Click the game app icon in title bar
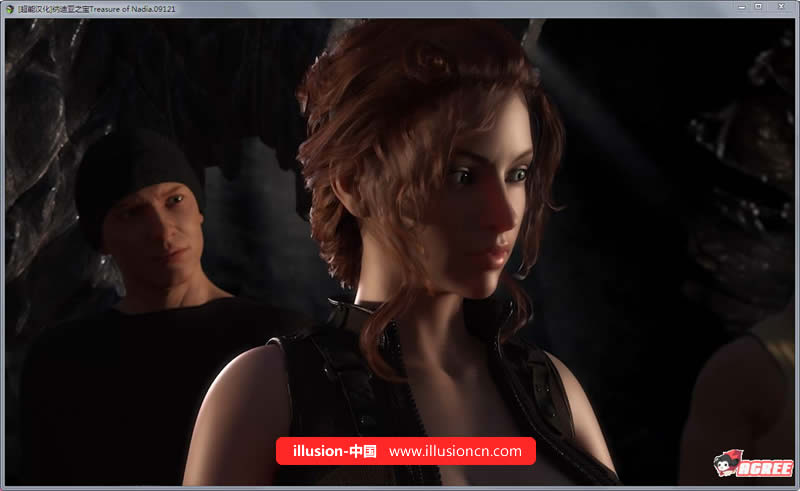Image resolution: width=800 pixels, height=491 pixels. coord(10,7)
